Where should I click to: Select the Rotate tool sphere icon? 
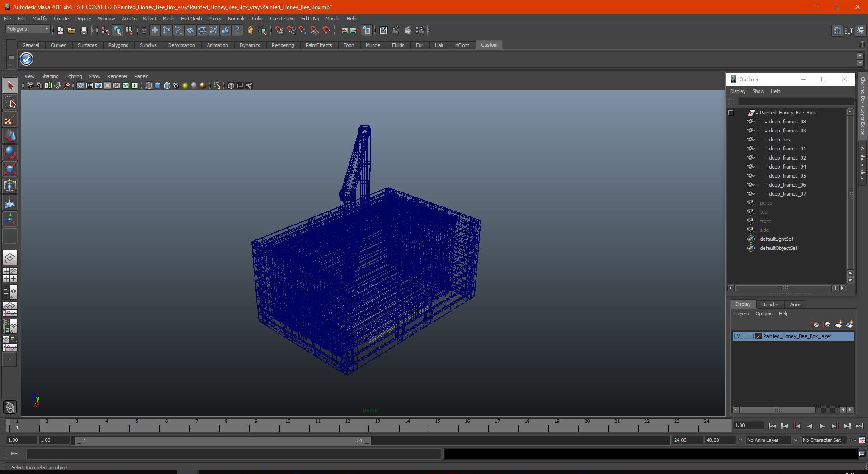[10, 152]
